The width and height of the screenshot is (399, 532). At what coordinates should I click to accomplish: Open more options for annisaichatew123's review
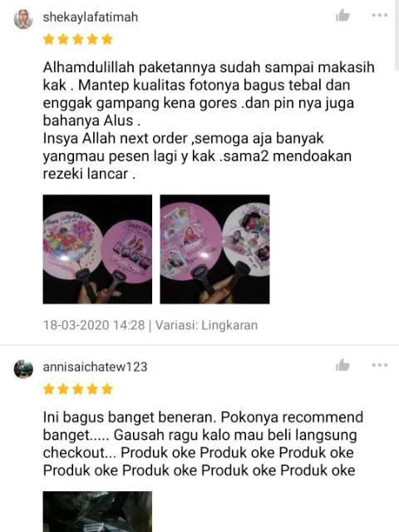coord(380,366)
